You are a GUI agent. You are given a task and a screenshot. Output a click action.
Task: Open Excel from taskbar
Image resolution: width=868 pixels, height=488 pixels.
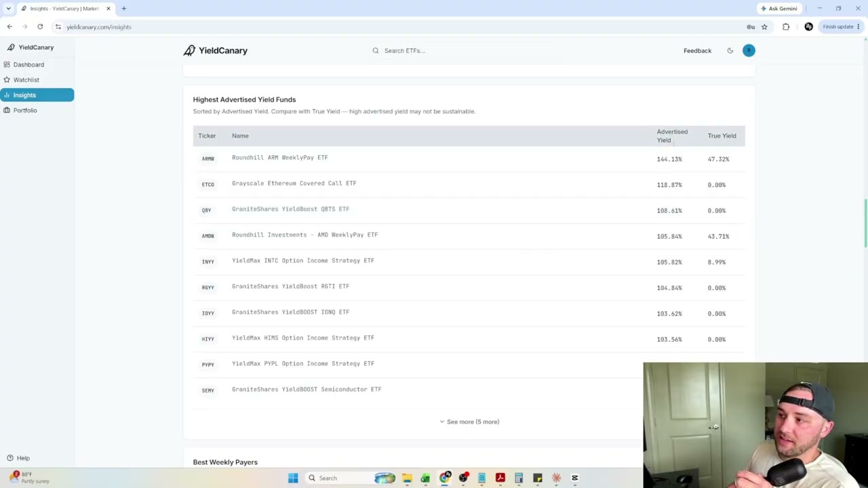[425, 479]
